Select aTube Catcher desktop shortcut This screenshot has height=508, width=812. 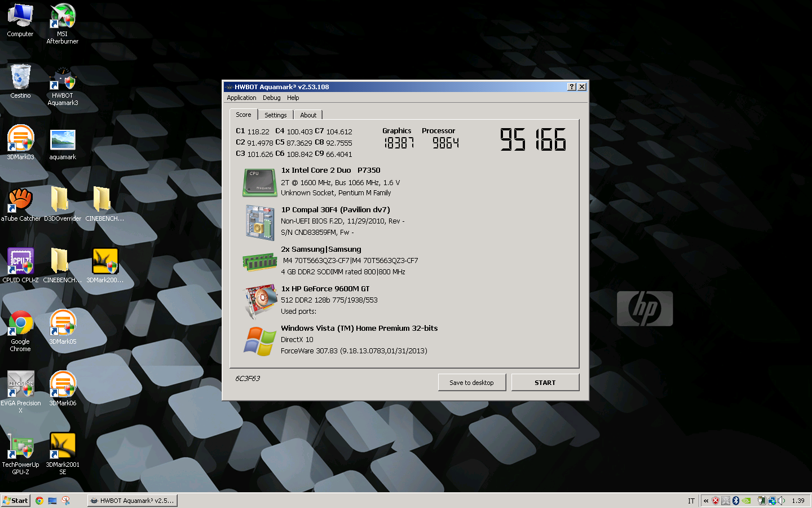(20, 204)
